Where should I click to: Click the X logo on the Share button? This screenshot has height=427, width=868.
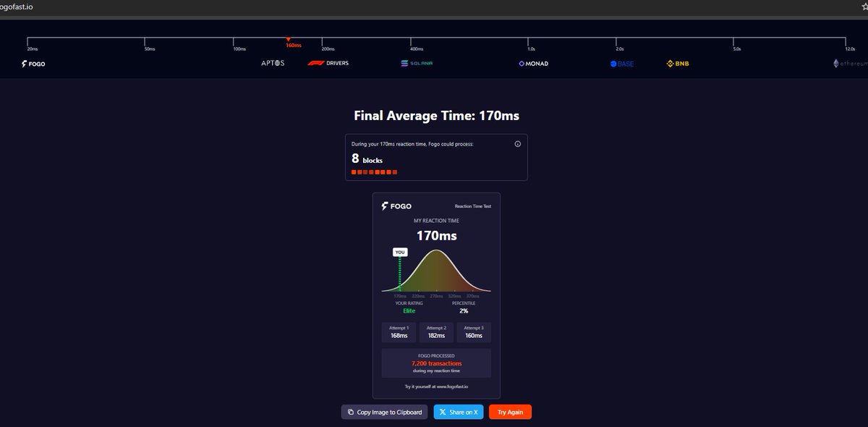coord(443,412)
